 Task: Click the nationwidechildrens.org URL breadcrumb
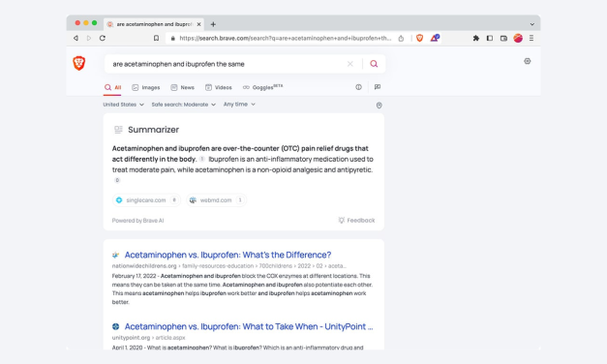(228, 266)
